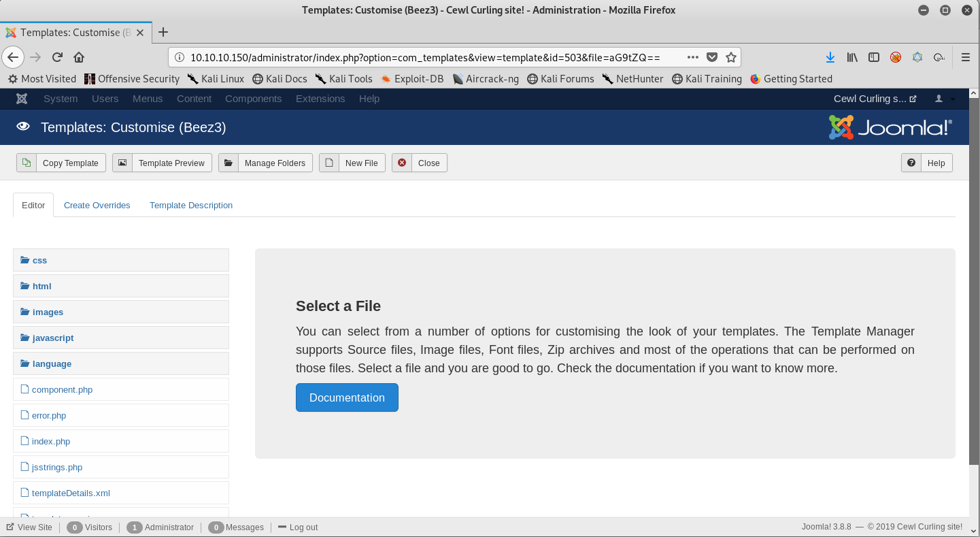Open the Extensions menu
Image resolution: width=980 pixels, height=537 pixels.
point(320,99)
